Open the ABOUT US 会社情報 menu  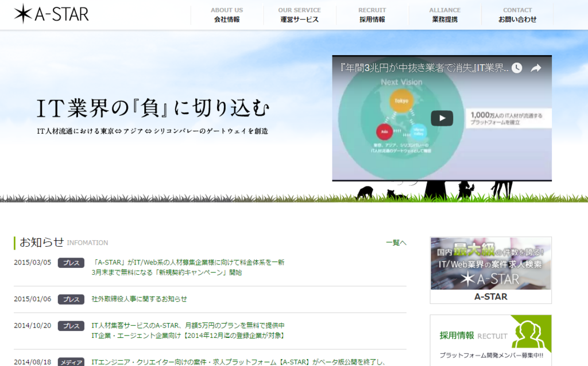[x=227, y=15]
